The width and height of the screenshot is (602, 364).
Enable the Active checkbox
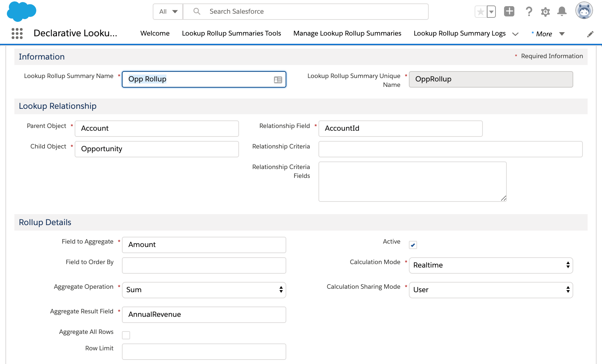tap(413, 245)
